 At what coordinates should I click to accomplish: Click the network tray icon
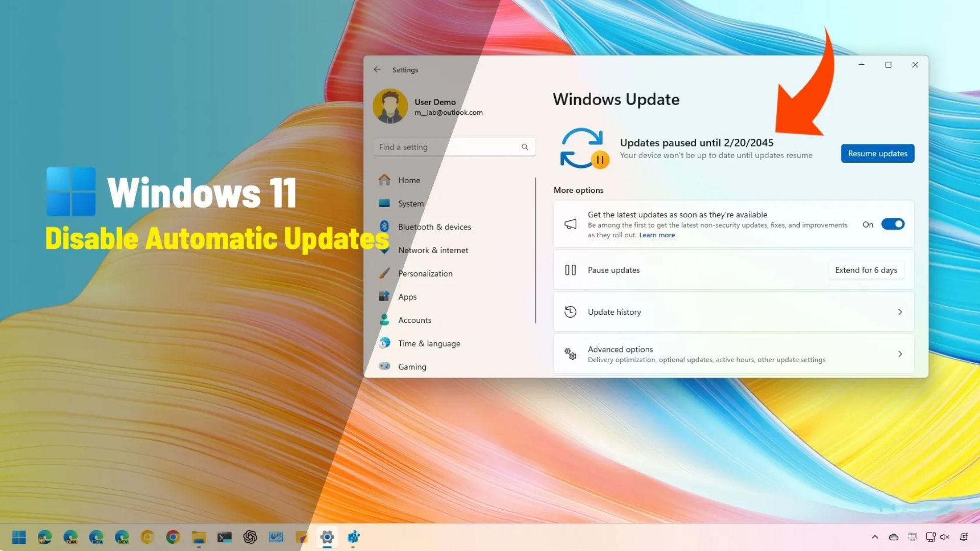click(930, 537)
